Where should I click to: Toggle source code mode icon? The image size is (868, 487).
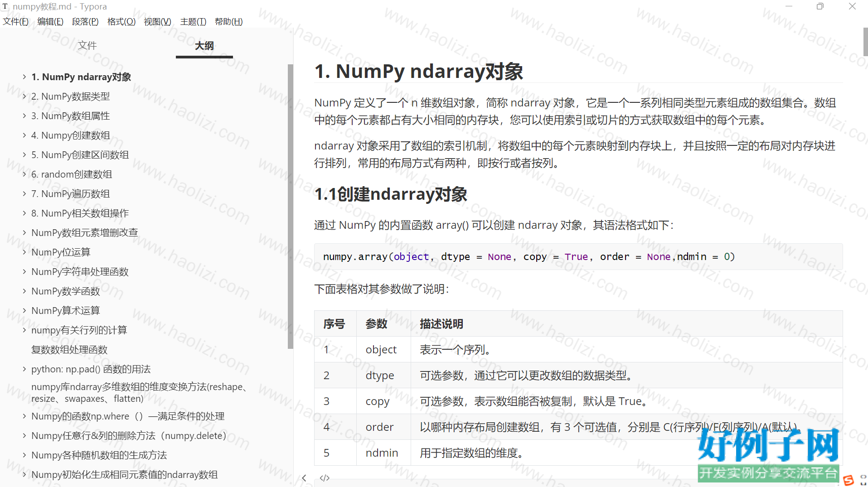click(325, 478)
